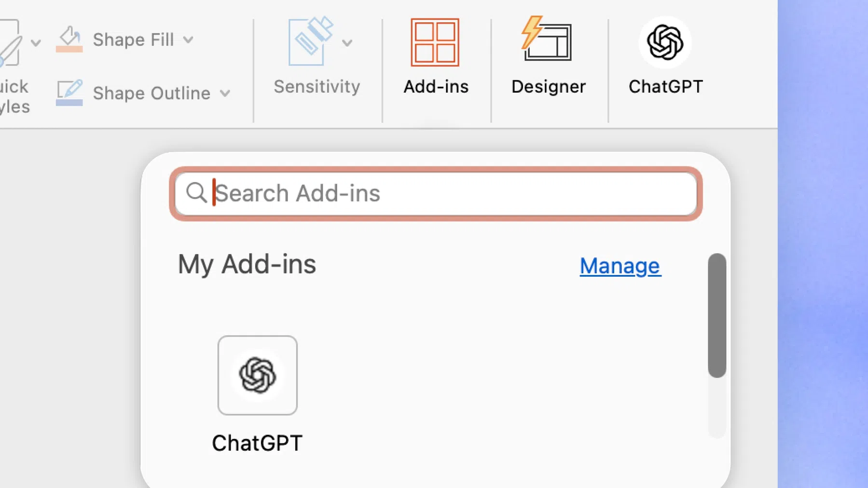Click the Shape Outline color bar

point(69,102)
